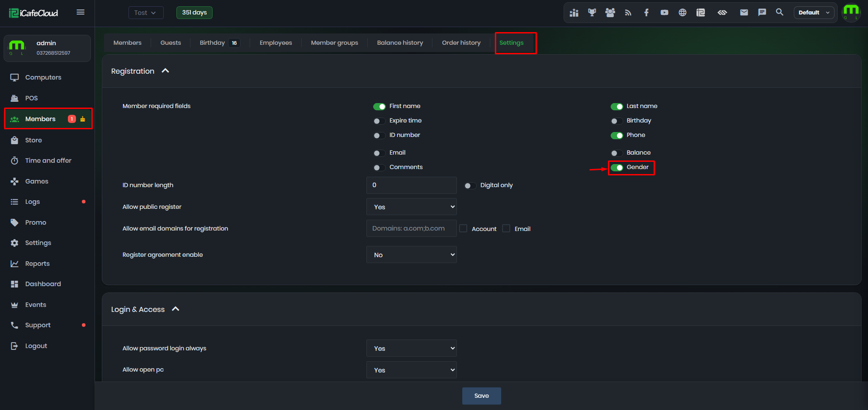This screenshot has width=868, height=410.
Task: Disable the Gender required field toggle
Action: coord(617,167)
